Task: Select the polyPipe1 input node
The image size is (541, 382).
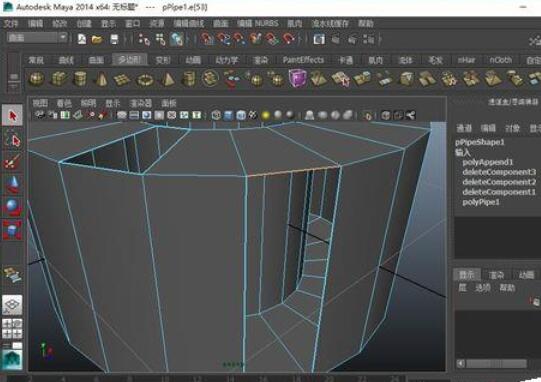Action: coord(481,202)
